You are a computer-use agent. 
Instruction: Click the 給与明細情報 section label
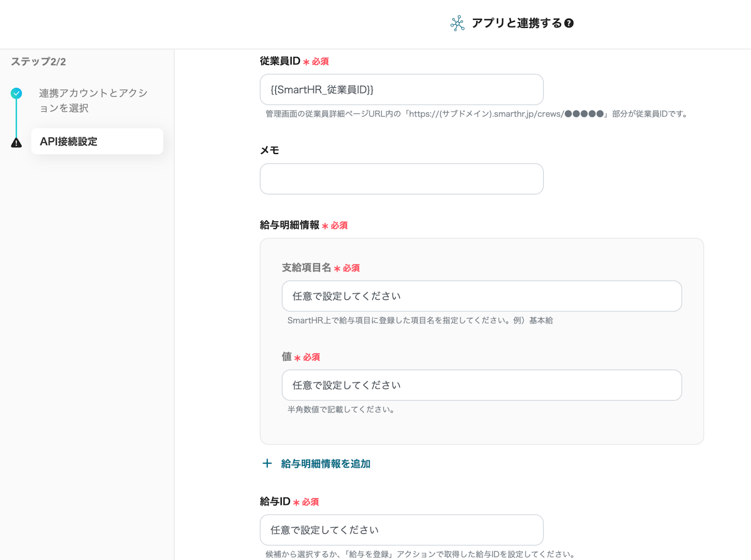(x=290, y=225)
